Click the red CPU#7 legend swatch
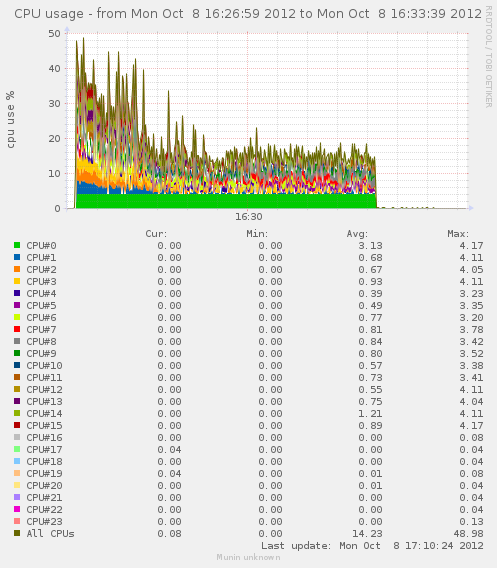The image size is (497, 568). [17, 329]
